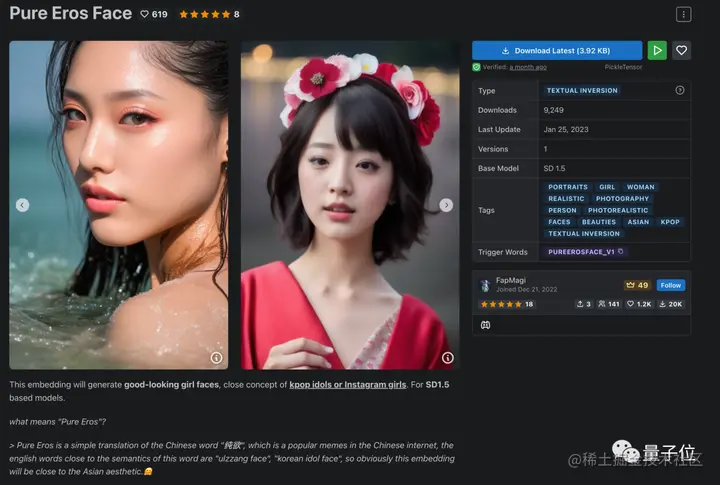Screen dimensions: 720x485
Task: Click the verified a month ago link
Action: [528, 67]
